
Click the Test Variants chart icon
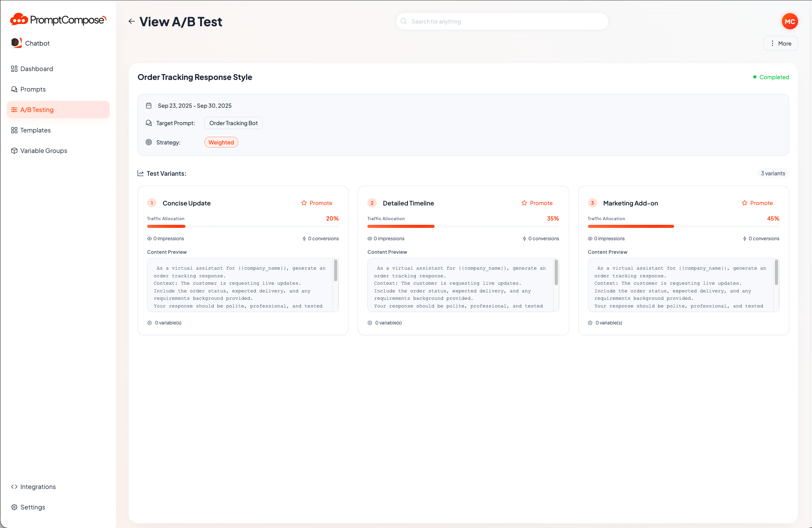(141, 173)
